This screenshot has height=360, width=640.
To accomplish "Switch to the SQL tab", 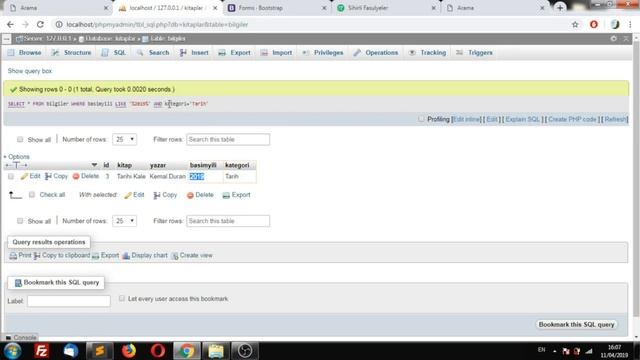I will (x=114, y=53).
